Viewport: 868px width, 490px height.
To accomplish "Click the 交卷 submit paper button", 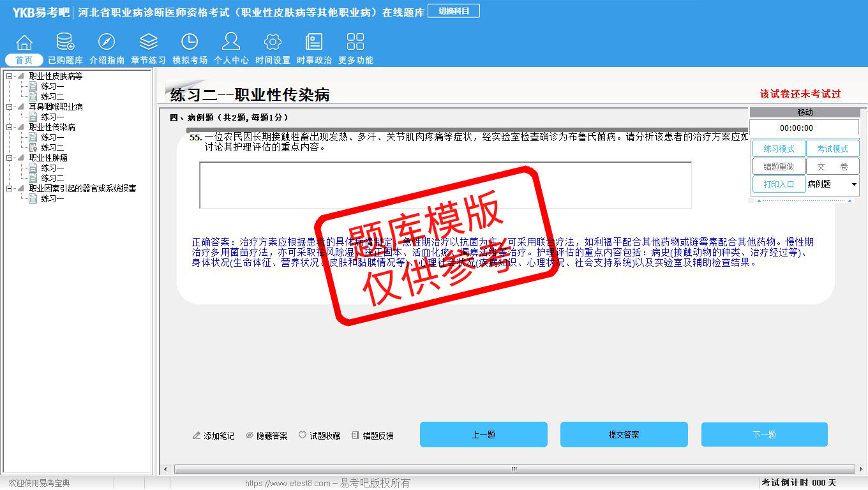I will point(833,167).
